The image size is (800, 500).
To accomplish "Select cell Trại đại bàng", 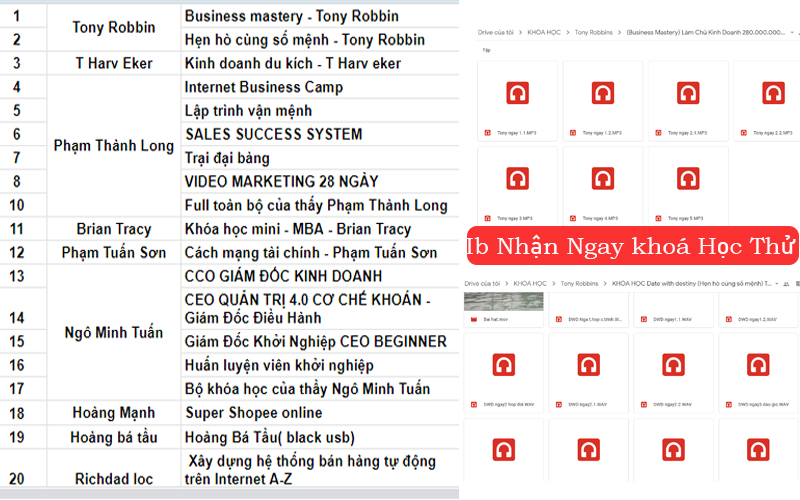I will pos(320,158).
